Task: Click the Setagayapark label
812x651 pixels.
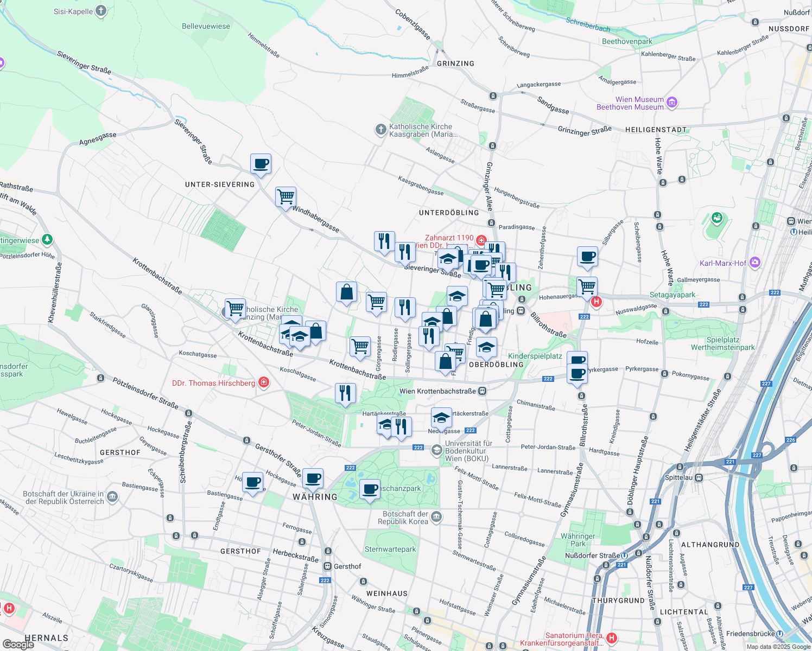Action: [x=673, y=295]
